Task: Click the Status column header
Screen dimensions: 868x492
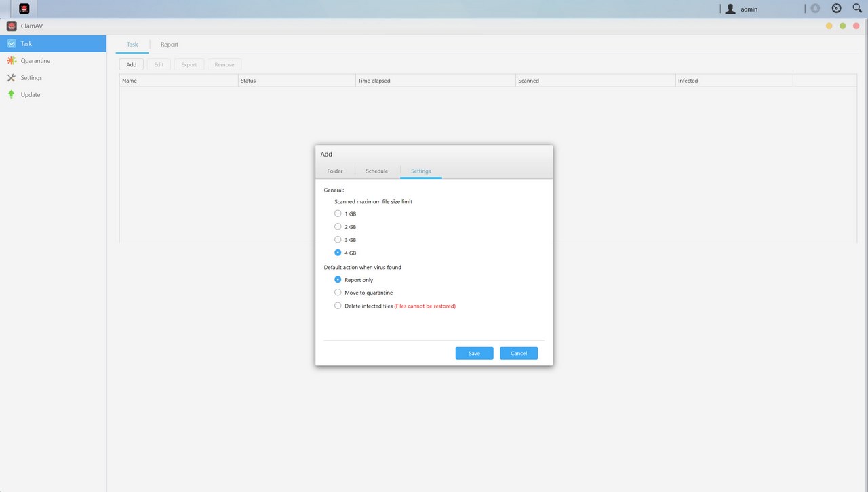Action: 297,81
